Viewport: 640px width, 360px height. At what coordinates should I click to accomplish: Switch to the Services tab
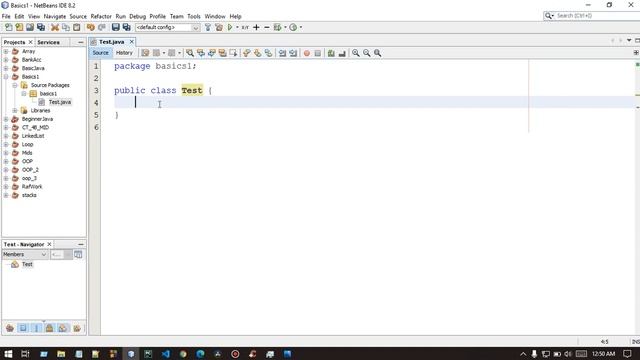[48, 42]
